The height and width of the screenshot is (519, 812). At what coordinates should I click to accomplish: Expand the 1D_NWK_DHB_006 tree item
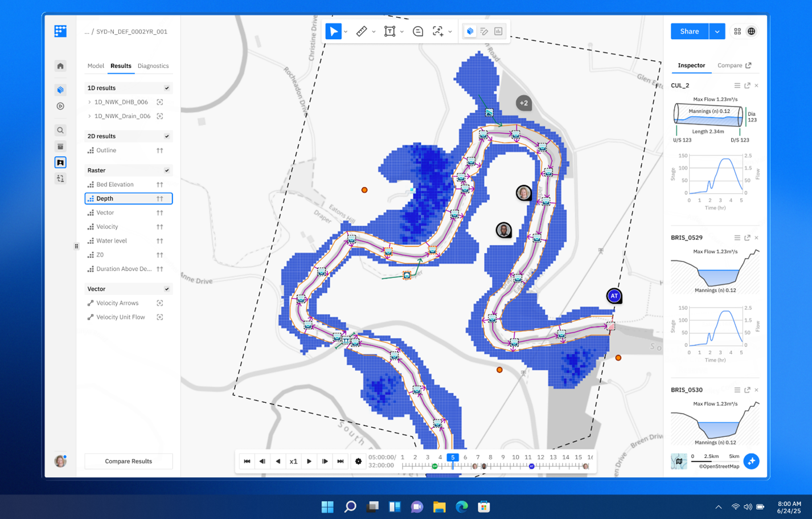89,102
